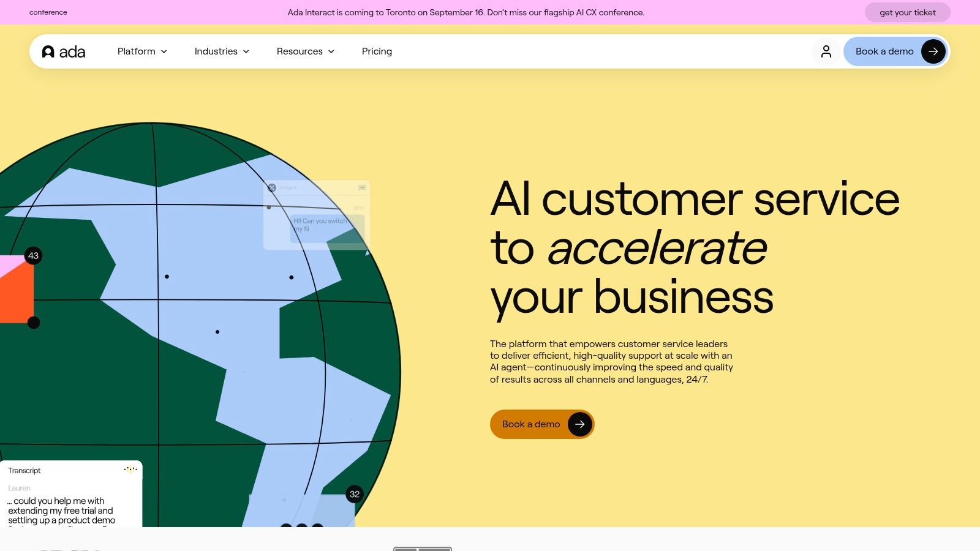Click the black badge numbered 43
The width and height of the screenshot is (980, 551).
click(33, 256)
